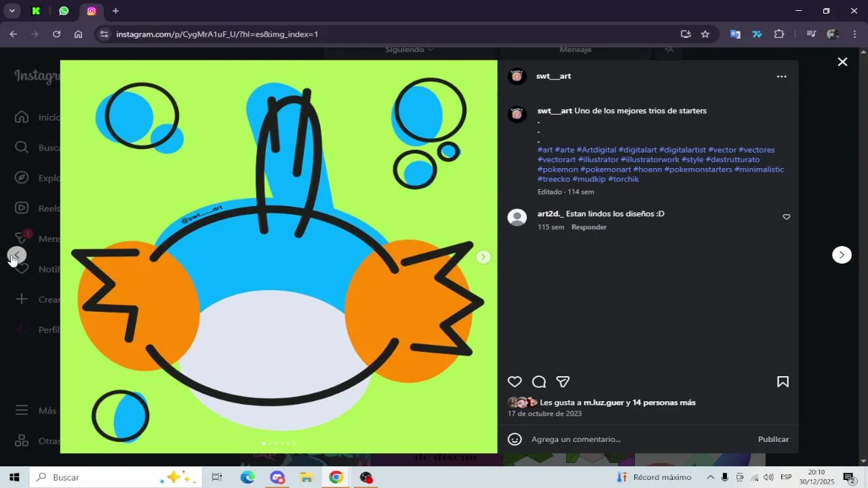Screen dimensions: 868x488
Task: Open a new browser tab
Action: pyautogui.click(x=115, y=11)
